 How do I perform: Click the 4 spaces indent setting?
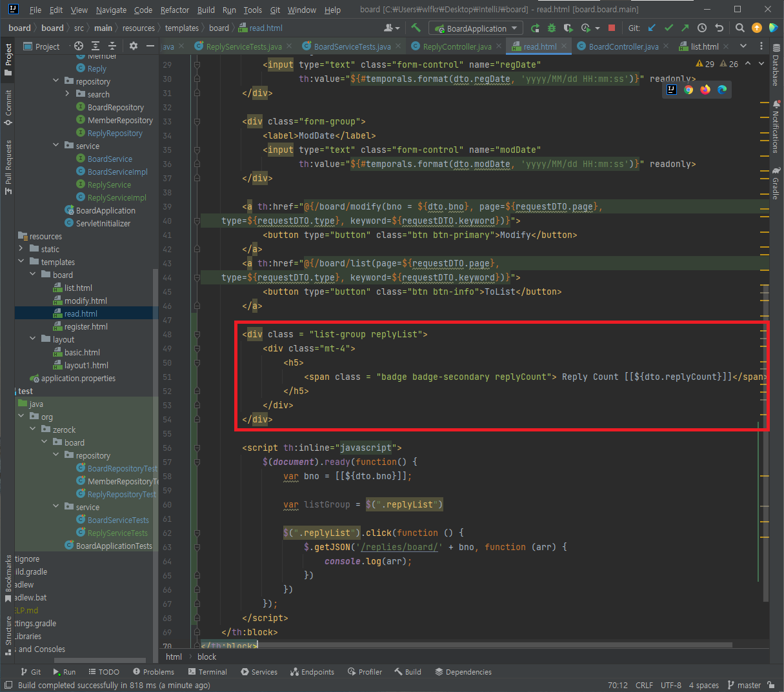[703, 685]
